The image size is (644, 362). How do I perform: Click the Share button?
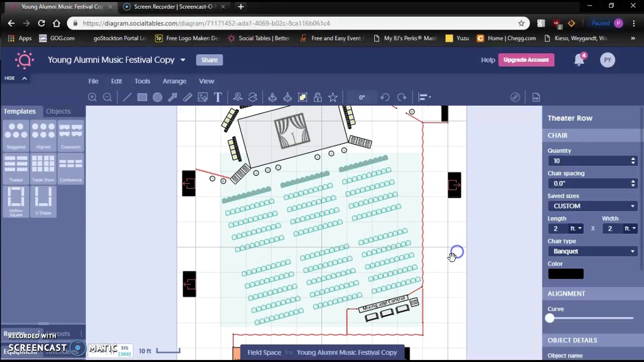tap(209, 60)
